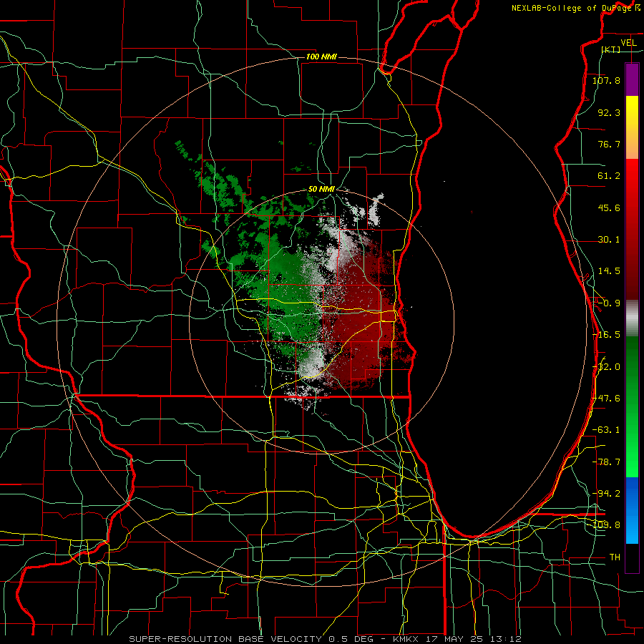Click the purple segment of velocity color bar

632,79
